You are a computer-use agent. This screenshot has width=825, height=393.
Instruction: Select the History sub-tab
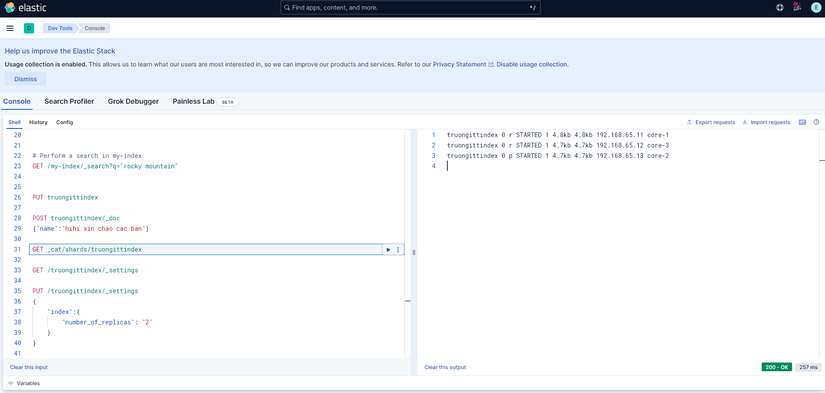(x=38, y=122)
